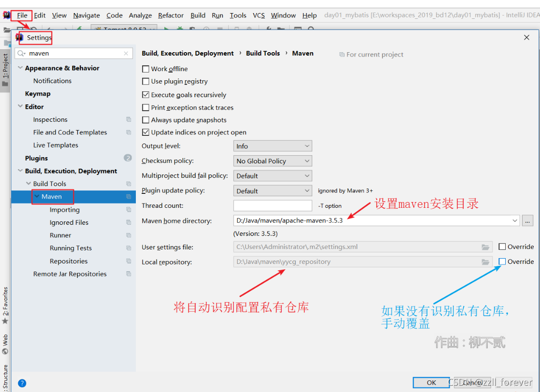Collapse the Maven tree node arrow
This screenshot has width=540, height=392.
coord(37,196)
